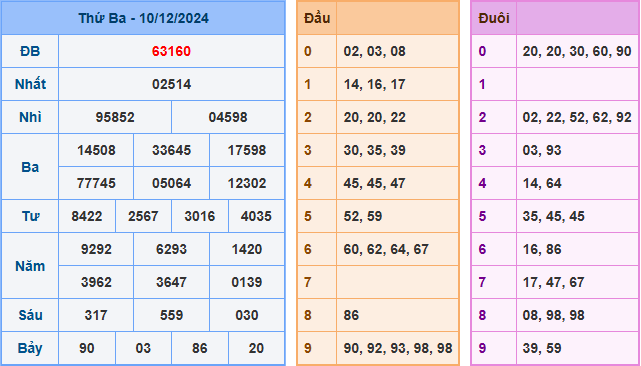Select the Ba row label

pyautogui.click(x=30, y=167)
